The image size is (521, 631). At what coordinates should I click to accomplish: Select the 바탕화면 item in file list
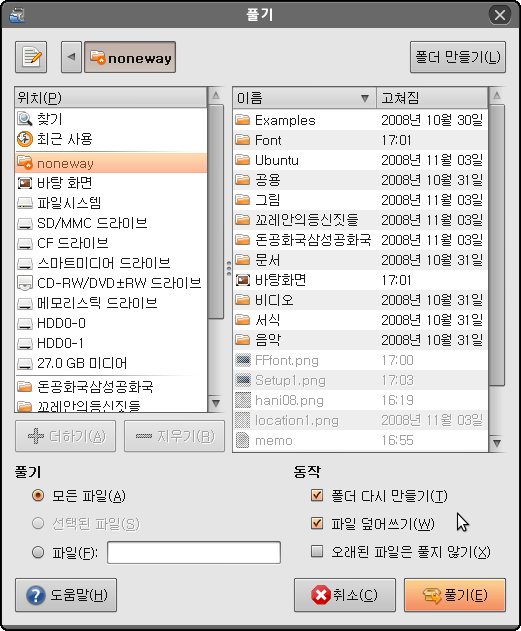click(x=360, y=280)
